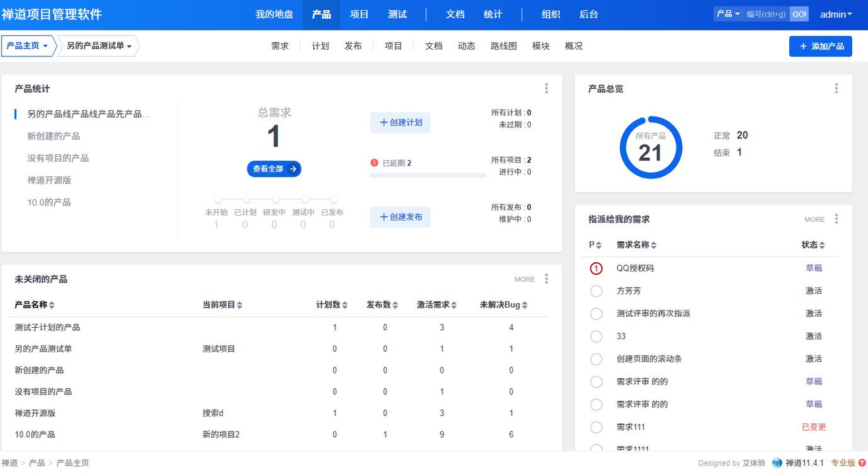Open the 另的产品测试单 product selector
Screen dimensions: 868x474
coord(99,46)
